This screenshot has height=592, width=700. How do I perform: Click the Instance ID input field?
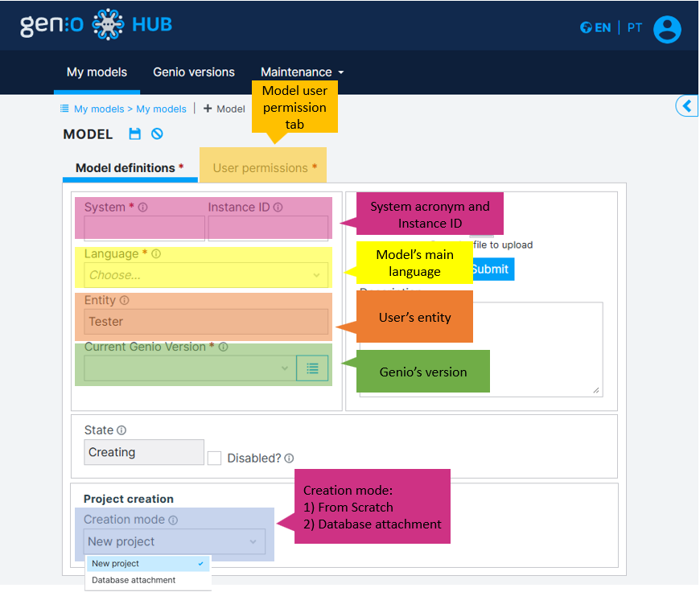(x=268, y=228)
